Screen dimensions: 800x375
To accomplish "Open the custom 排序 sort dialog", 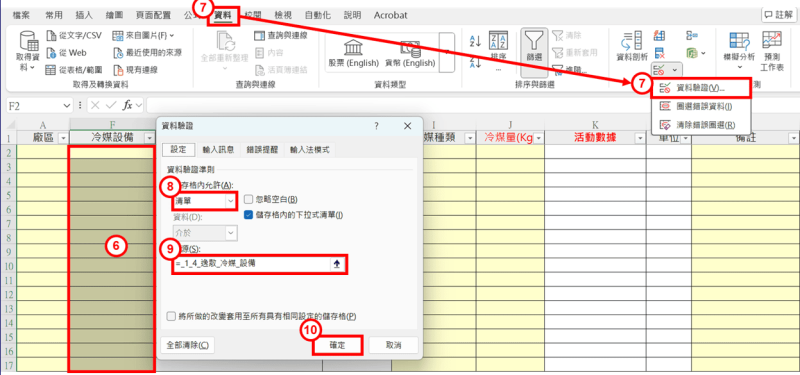I will [x=498, y=51].
